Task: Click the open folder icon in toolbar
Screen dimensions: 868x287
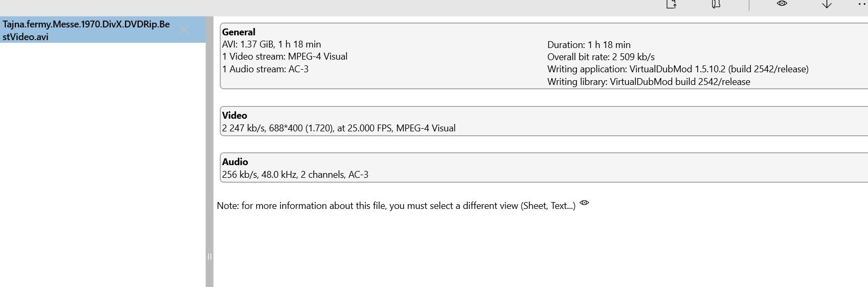Action: point(716,4)
